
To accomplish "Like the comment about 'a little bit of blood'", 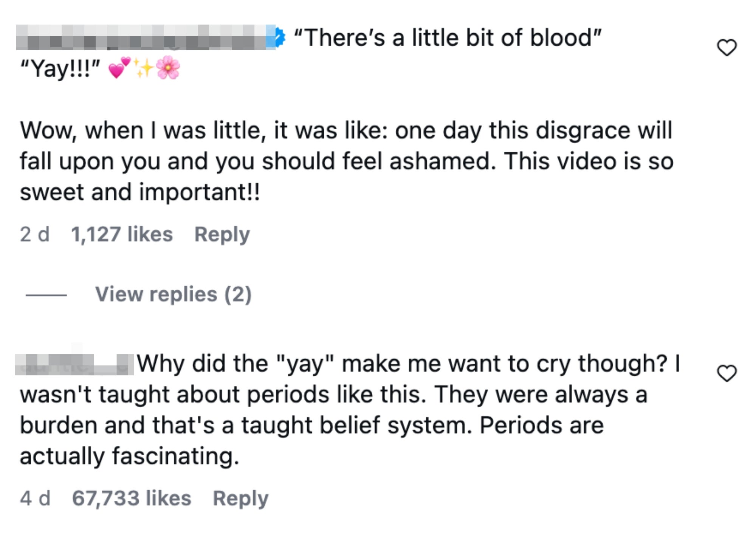I will pos(727,48).
